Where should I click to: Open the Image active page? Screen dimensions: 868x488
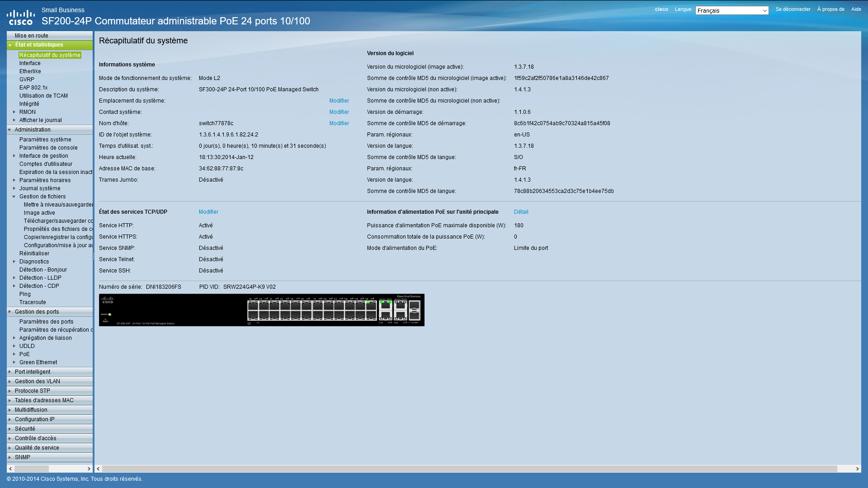(x=39, y=213)
